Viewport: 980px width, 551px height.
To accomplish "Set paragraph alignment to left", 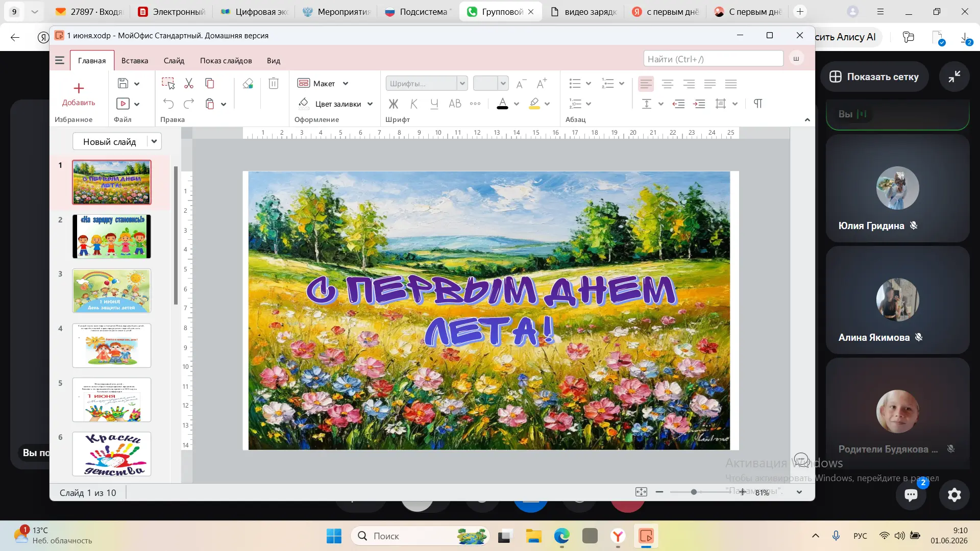I will 646,84.
